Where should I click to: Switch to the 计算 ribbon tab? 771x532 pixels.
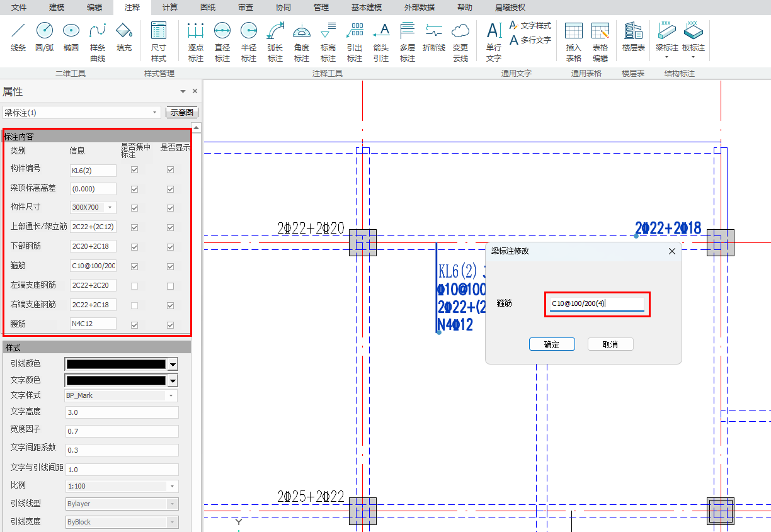tap(169, 8)
